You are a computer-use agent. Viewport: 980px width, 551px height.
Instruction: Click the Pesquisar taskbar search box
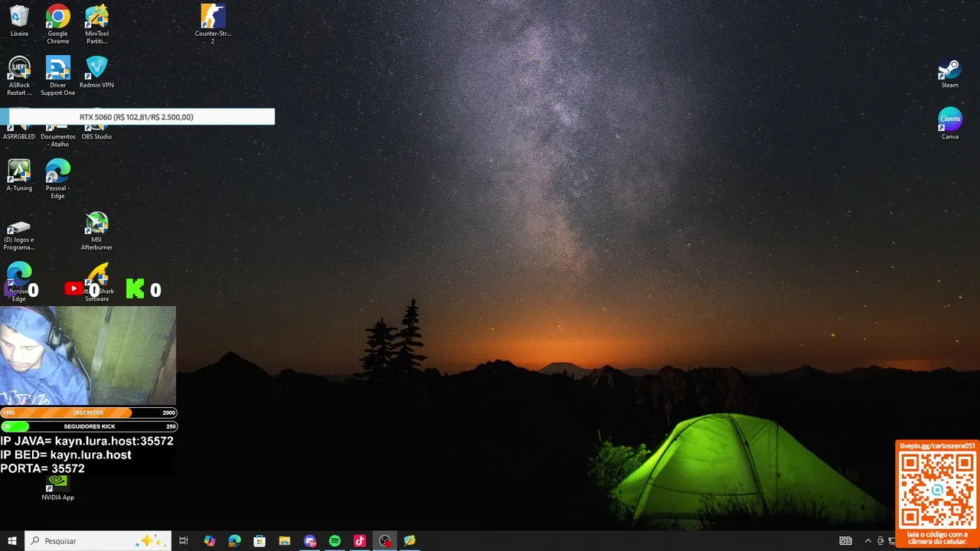[97, 541]
